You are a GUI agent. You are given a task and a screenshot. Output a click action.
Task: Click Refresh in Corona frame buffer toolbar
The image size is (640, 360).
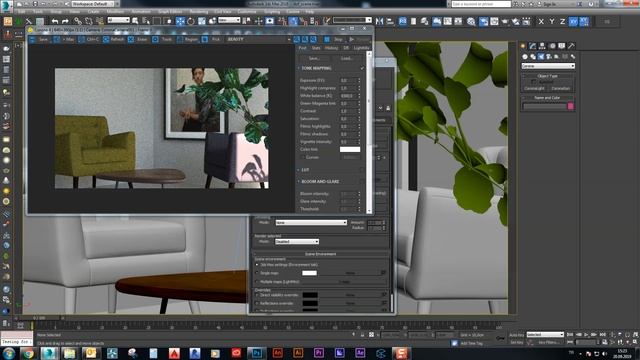pos(114,39)
